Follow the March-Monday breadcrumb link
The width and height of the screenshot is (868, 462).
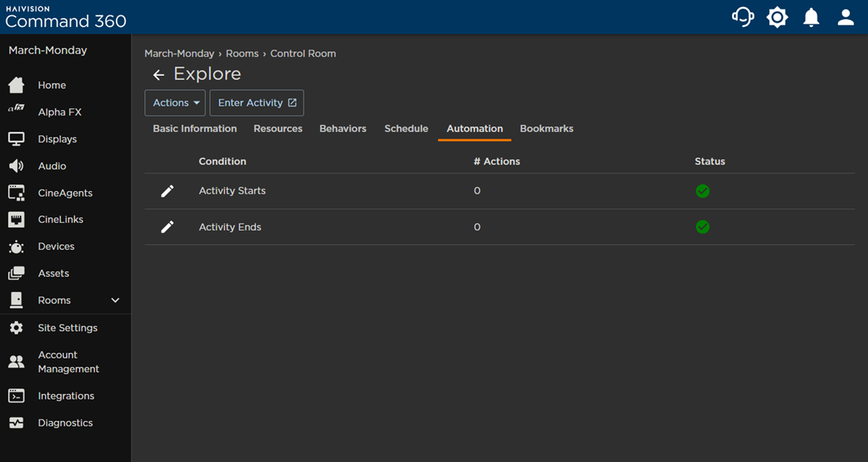pyautogui.click(x=179, y=54)
